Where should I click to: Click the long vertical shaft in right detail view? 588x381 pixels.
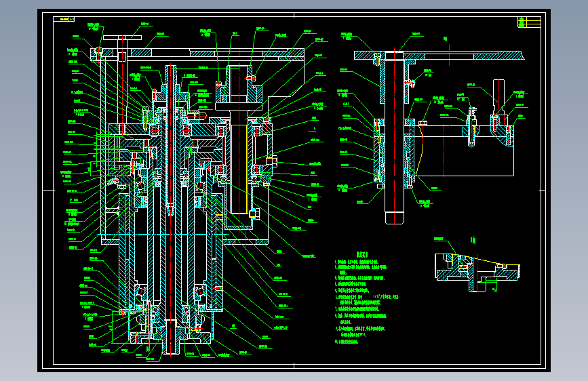(394, 138)
